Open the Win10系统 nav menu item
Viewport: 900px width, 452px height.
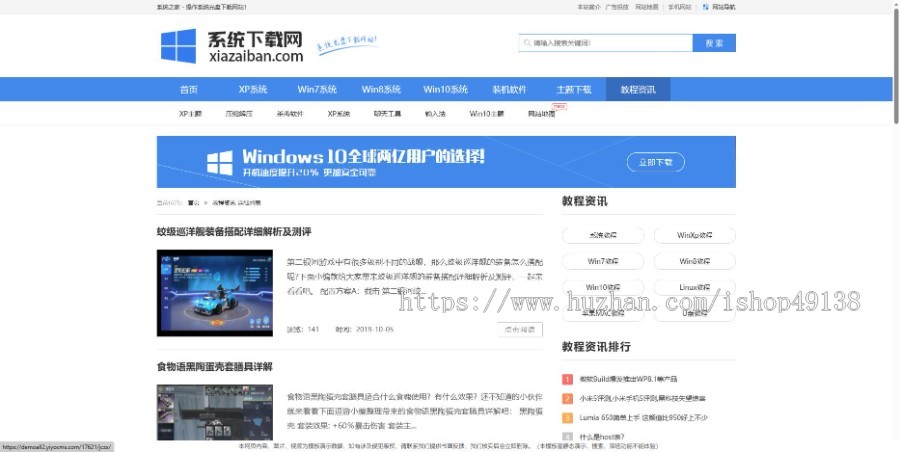[445, 90]
